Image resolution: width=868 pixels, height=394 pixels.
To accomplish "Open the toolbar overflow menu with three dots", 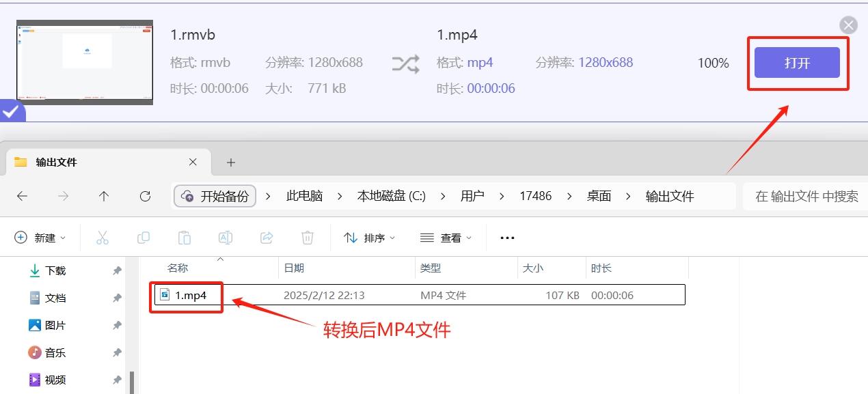I will (x=506, y=237).
